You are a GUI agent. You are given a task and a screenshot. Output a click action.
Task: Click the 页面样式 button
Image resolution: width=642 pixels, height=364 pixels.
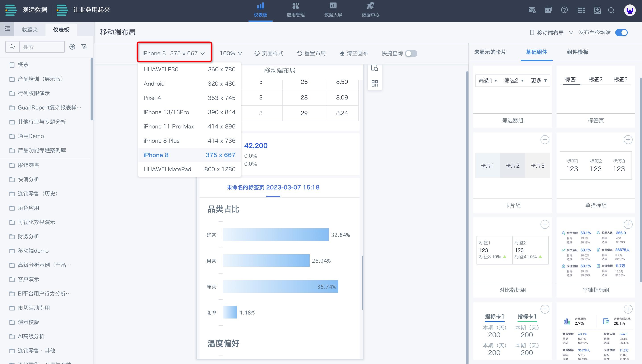[269, 53]
